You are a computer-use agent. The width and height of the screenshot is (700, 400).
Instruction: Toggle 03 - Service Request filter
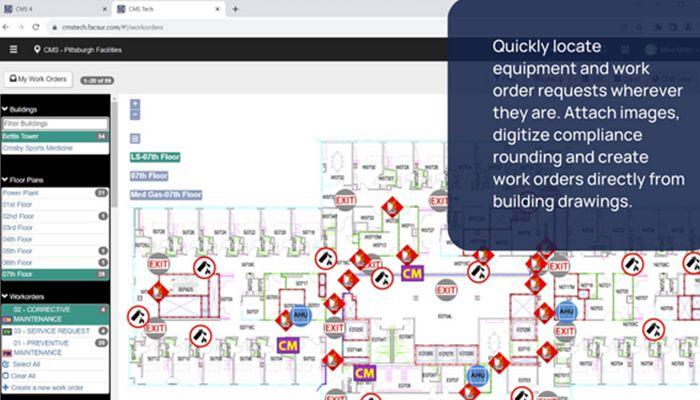(55, 331)
